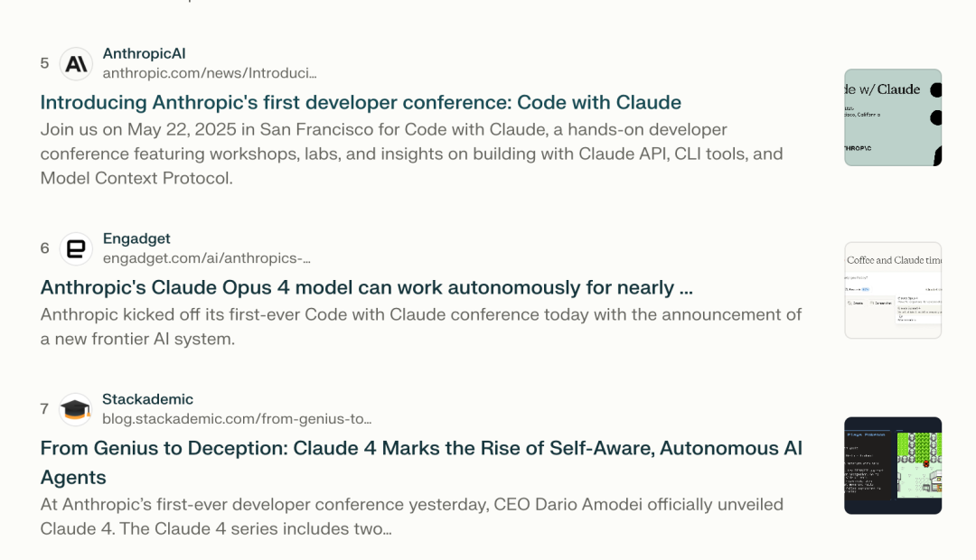Click the snippet starting "Anthropic kicked off"
Image resolution: width=976 pixels, height=560 pixels.
click(x=421, y=327)
